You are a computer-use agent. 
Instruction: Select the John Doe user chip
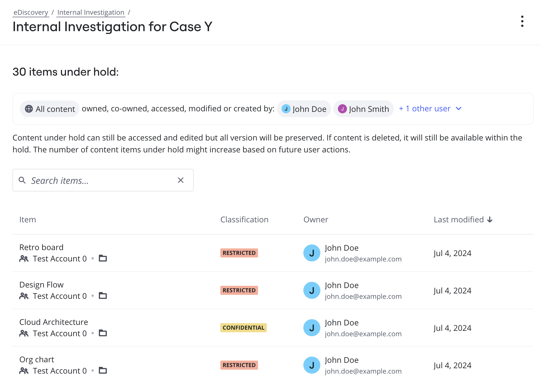tap(304, 109)
